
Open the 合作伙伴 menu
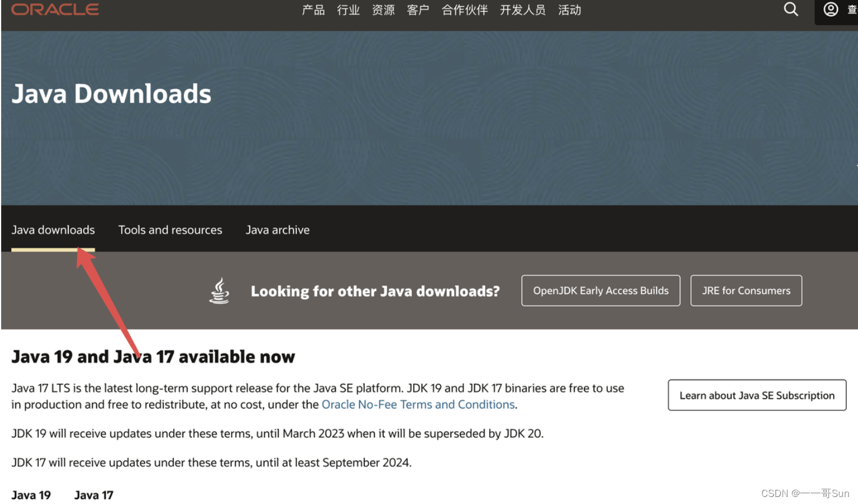coord(465,10)
